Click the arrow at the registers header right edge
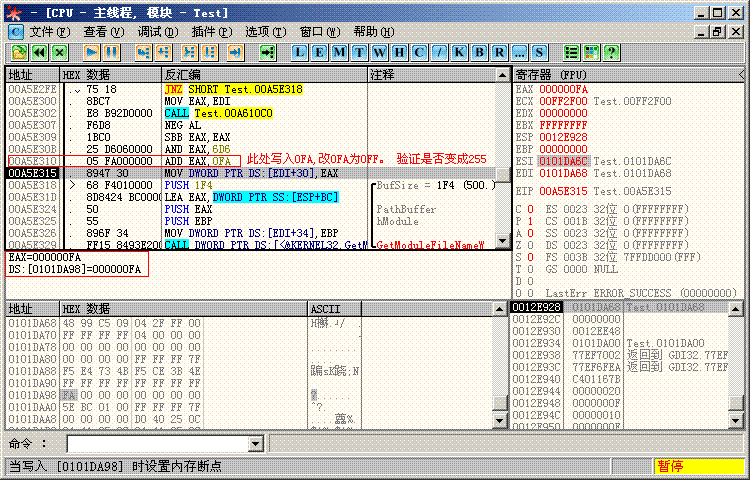The height and width of the screenshot is (480, 750). pyautogui.click(x=741, y=75)
